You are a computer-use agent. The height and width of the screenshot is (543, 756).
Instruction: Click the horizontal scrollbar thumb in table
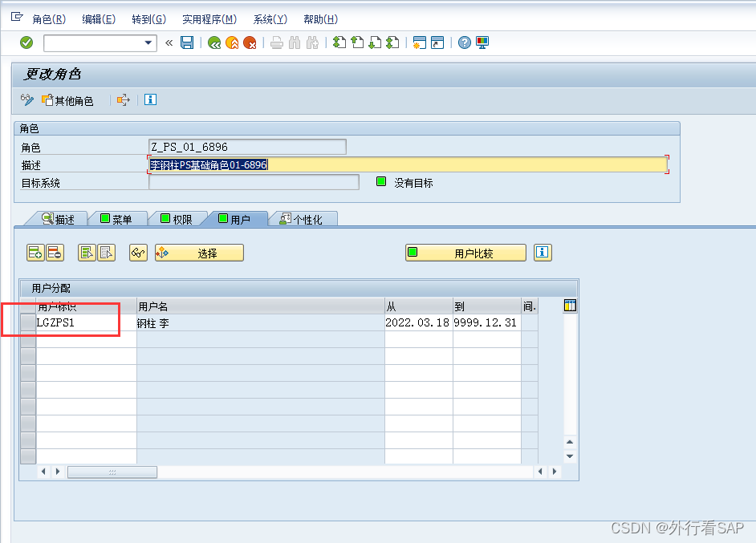coord(112,472)
